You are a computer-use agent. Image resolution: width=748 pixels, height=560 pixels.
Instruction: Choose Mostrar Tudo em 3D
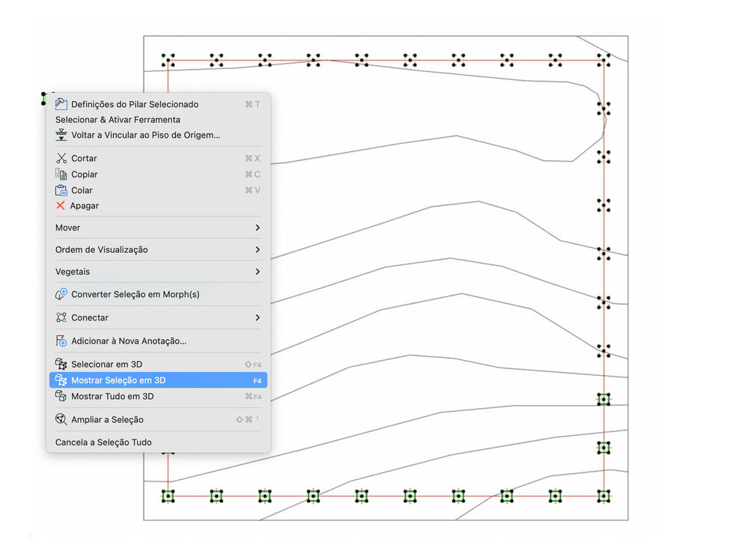pos(158,396)
